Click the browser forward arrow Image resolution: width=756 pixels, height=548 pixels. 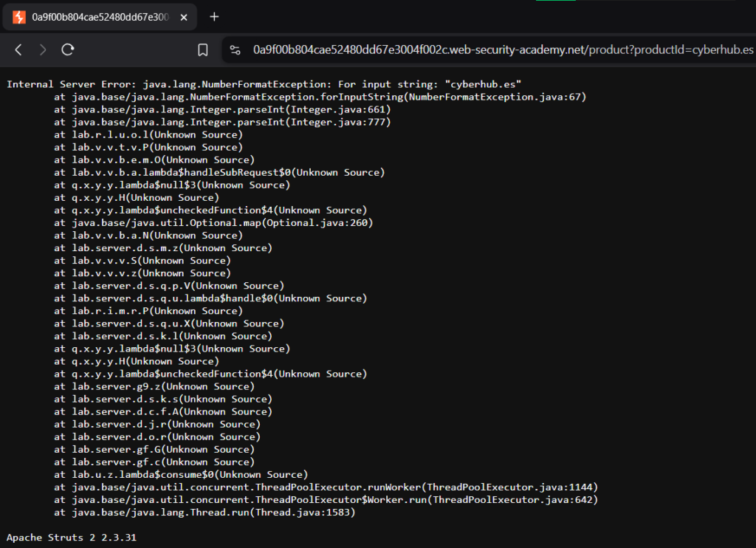[43, 49]
